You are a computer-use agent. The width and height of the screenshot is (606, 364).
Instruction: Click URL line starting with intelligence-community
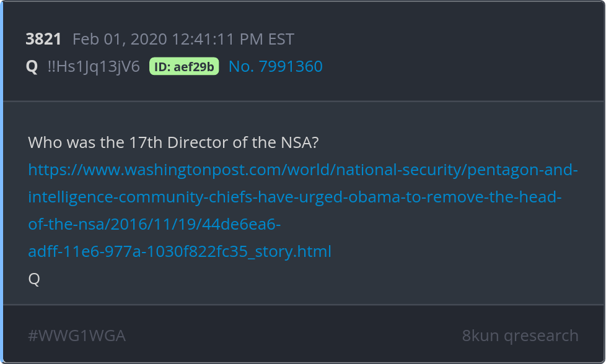point(295,197)
